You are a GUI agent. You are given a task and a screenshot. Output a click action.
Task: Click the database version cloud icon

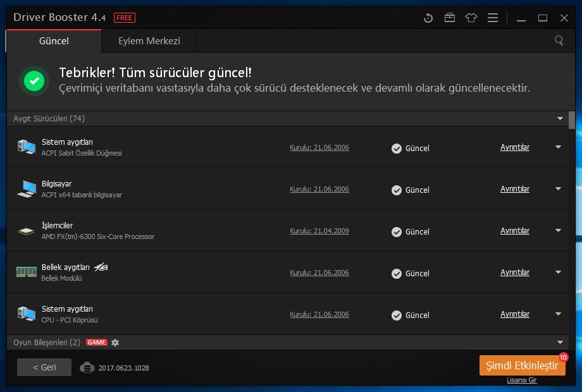87,367
